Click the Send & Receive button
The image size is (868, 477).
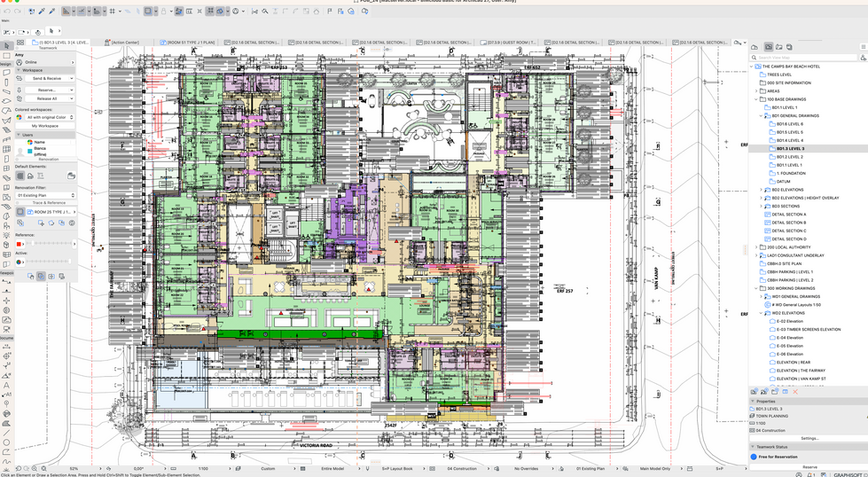pyautogui.click(x=46, y=79)
